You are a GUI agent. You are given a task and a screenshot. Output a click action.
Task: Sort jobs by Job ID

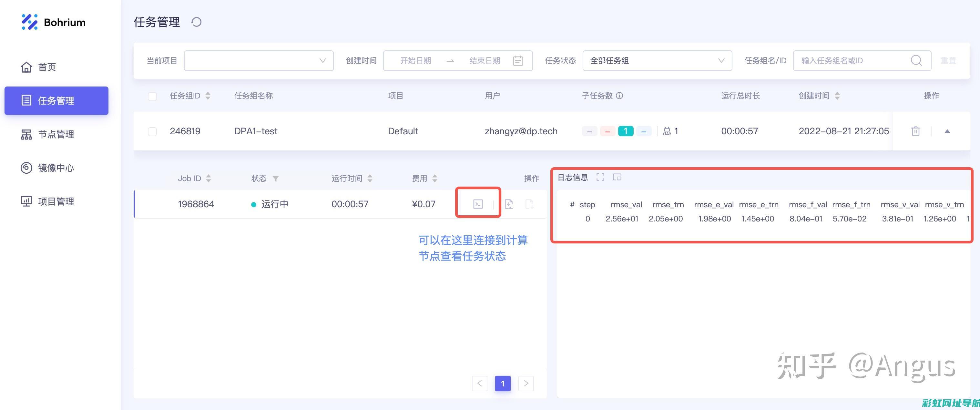[209, 179]
